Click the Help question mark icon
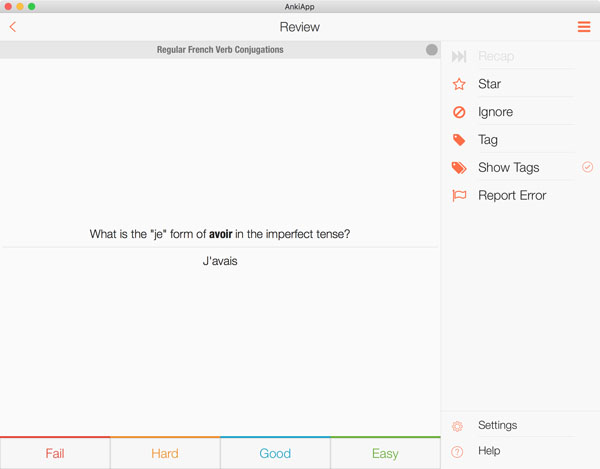The height and width of the screenshot is (469, 600). pos(457,452)
